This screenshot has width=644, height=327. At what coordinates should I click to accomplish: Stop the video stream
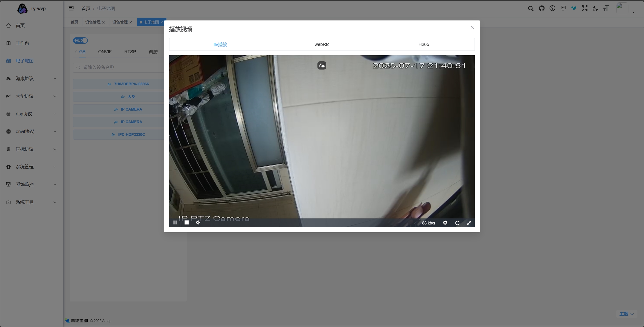pos(187,222)
